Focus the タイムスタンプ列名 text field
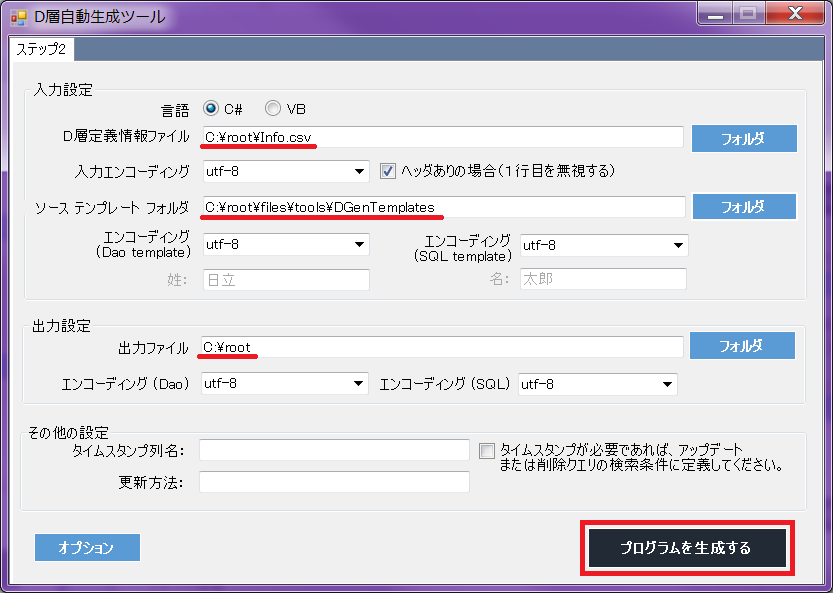The height and width of the screenshot is (593, 833). pyautogui.click(x=334, y=450)
